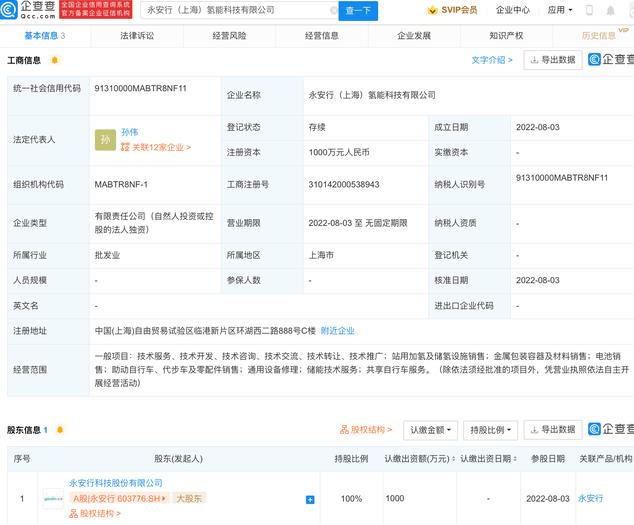
Task: Click the 查一下 search button
Action: (x=357, y=11)
